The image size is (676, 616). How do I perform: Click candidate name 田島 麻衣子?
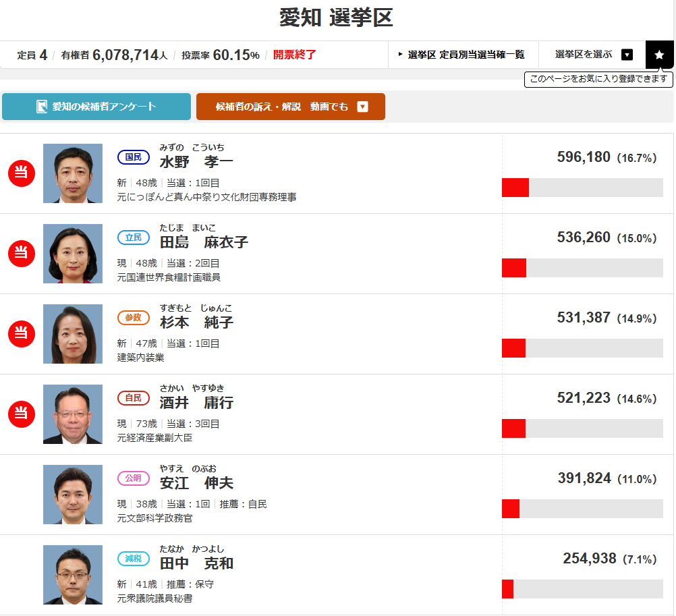point(204,242)
